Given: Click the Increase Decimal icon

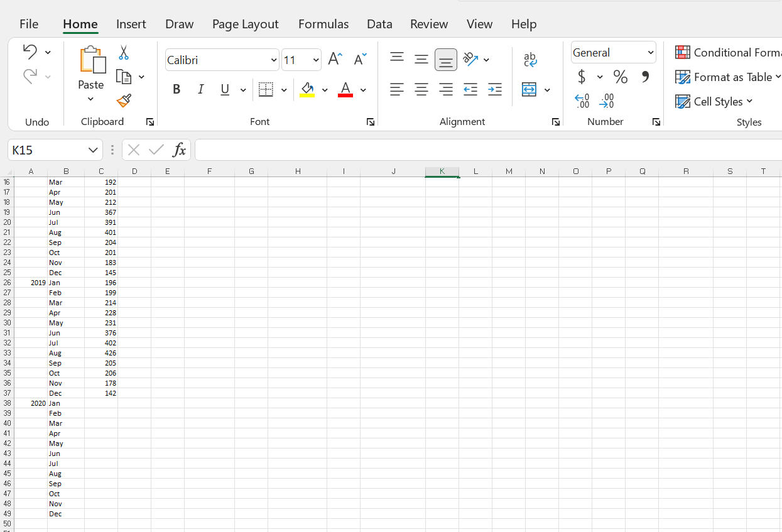Looking at the screenshot, I should 582,100.
